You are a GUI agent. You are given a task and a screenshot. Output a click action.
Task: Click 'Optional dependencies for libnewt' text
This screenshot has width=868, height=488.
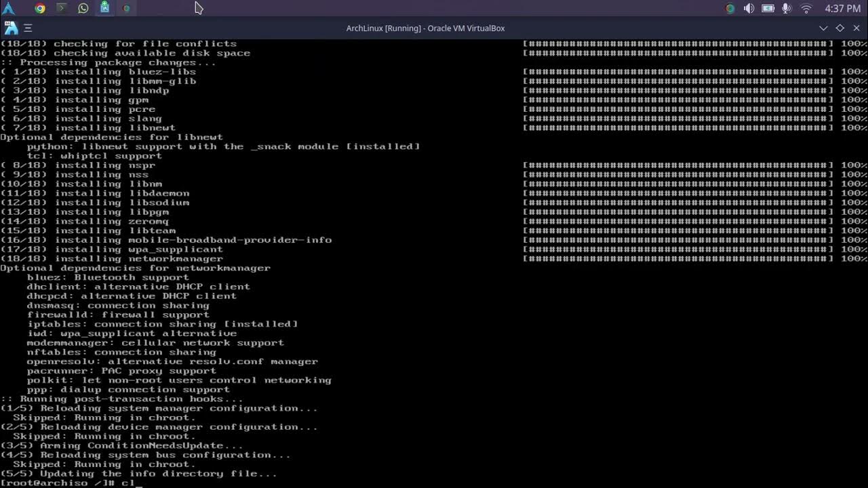[x=112, y=137]
